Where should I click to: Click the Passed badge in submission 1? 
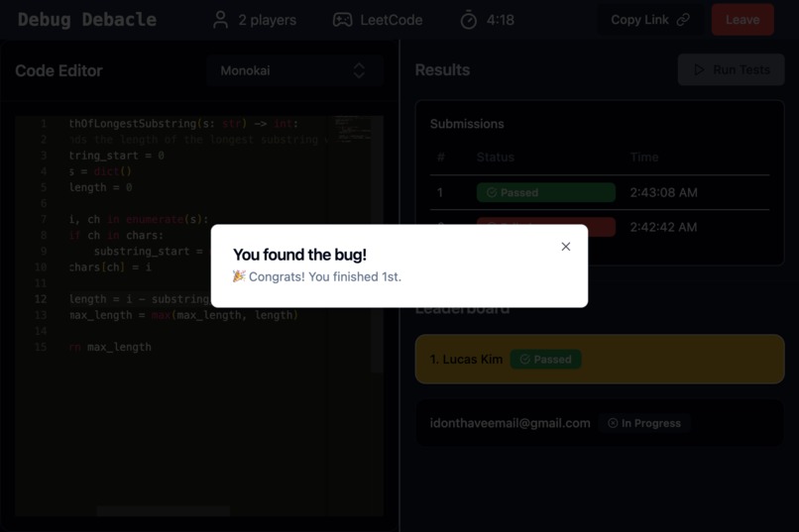click(546, 192)
